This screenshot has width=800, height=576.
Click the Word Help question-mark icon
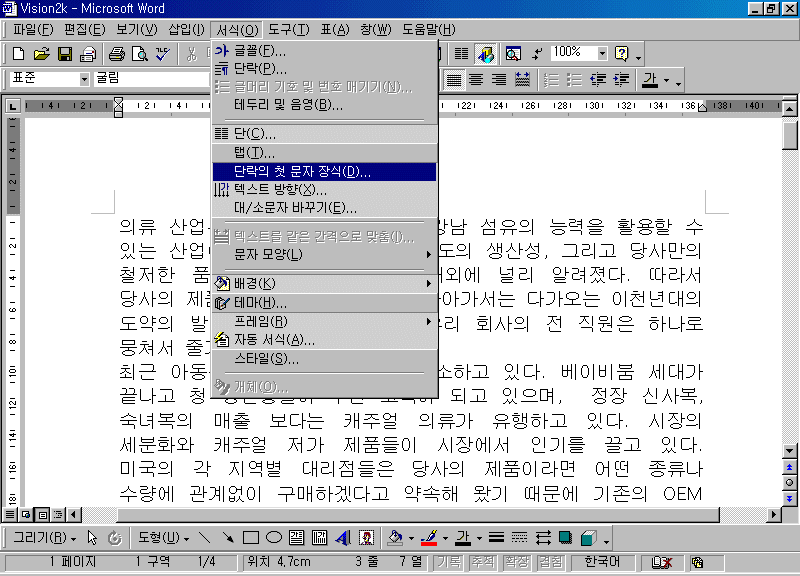pyautogui.click(x=621, y=54)
